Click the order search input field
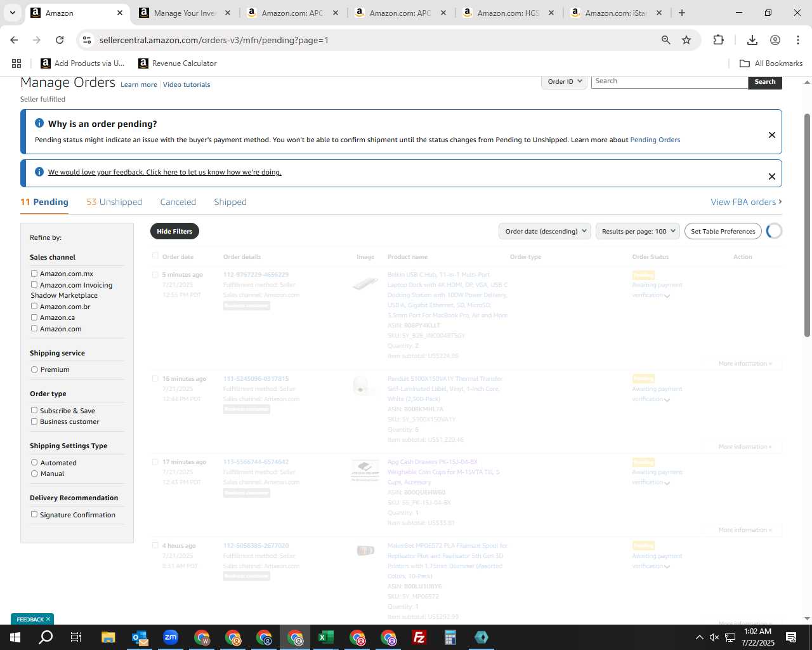 [x=670, y=81]
